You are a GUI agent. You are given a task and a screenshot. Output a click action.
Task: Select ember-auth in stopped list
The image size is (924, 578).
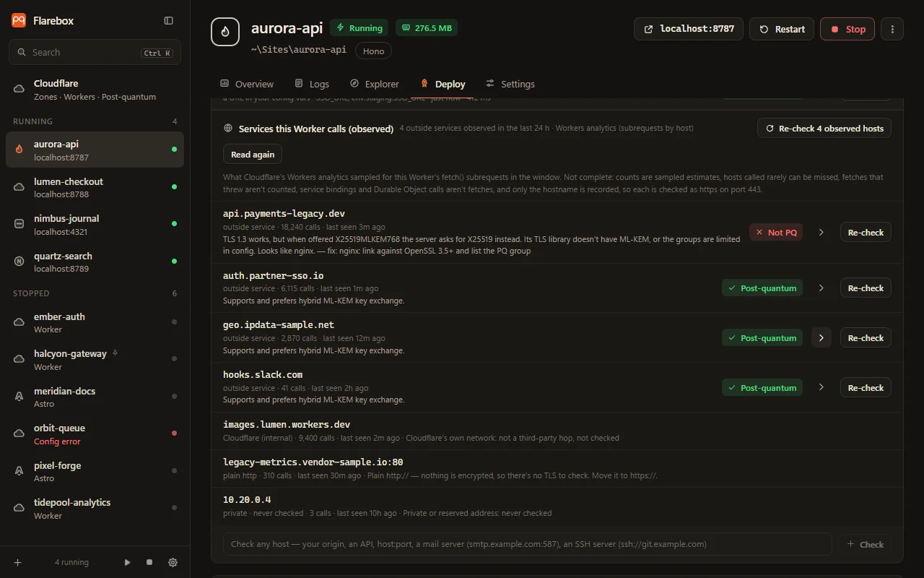click(x=95, y=322)
